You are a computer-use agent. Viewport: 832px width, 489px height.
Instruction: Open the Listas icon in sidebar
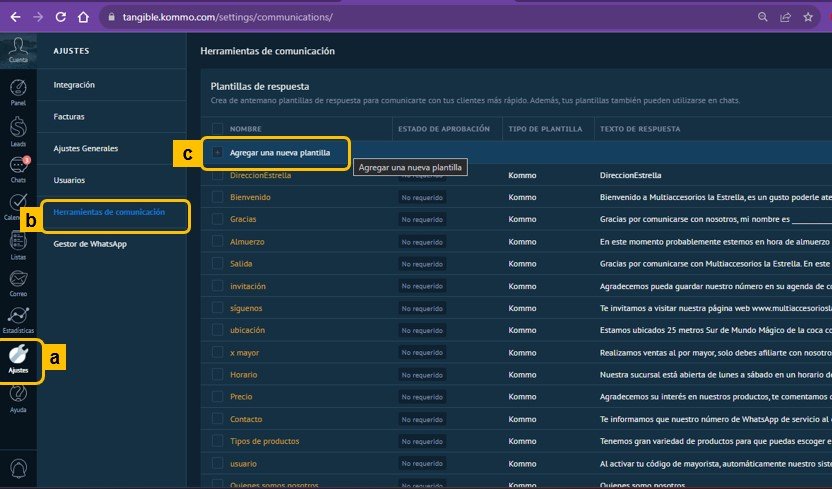(18, 244)
